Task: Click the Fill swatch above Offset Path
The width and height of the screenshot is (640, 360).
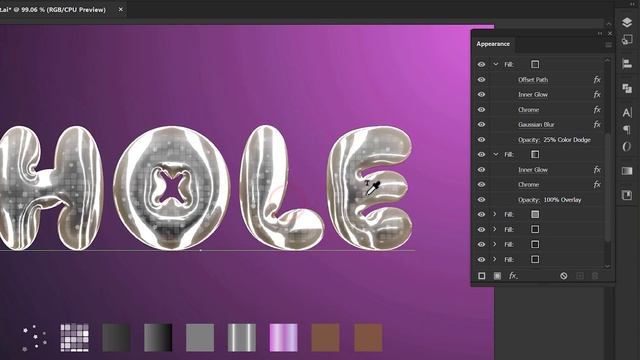Action: click(x=535, y=64)
